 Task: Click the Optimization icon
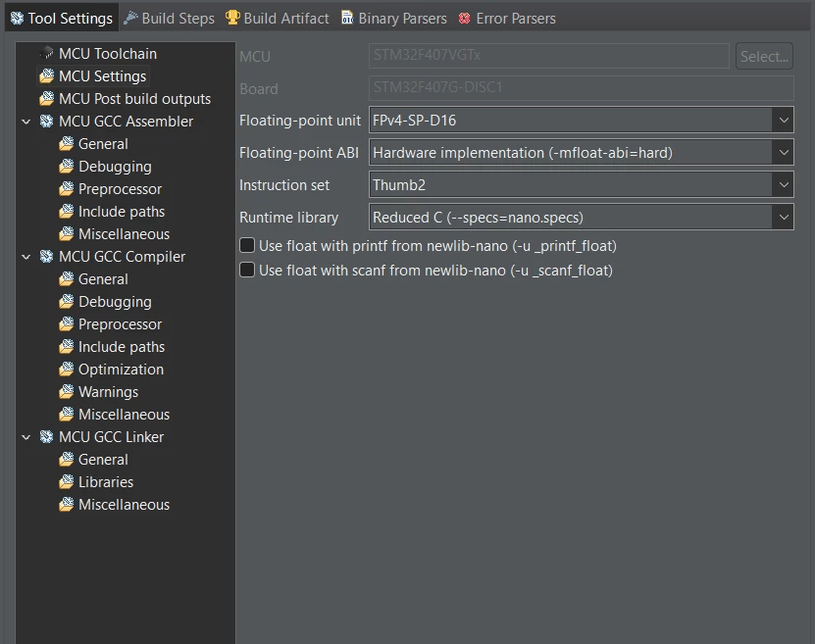point(66,370)
